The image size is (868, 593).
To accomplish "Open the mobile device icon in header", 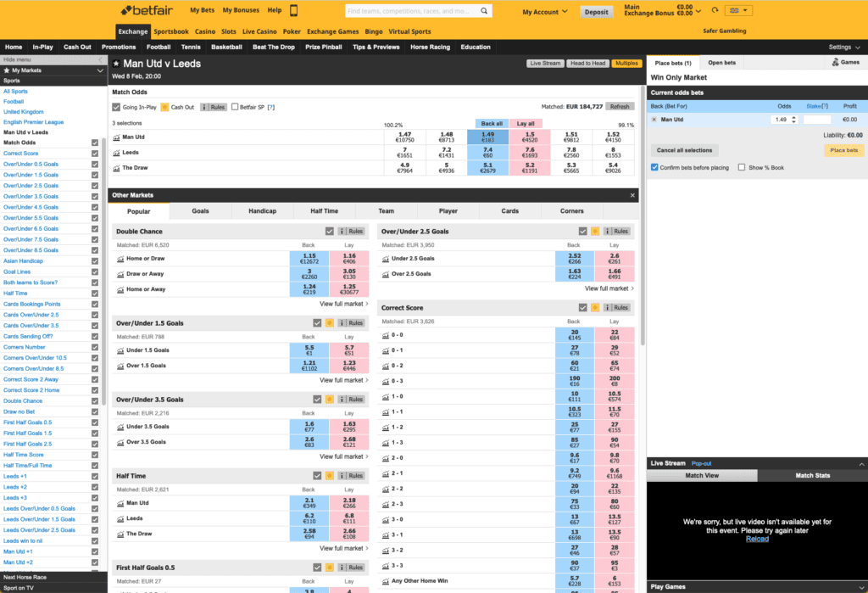I will (294, 10).
